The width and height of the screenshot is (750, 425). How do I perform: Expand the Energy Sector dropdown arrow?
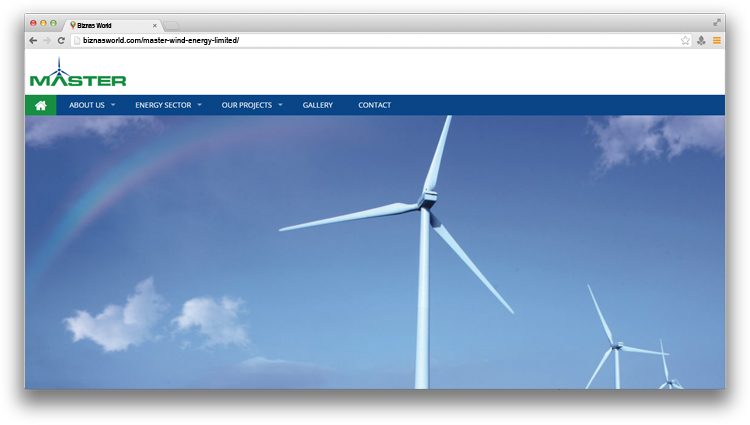tap(199, 105)
